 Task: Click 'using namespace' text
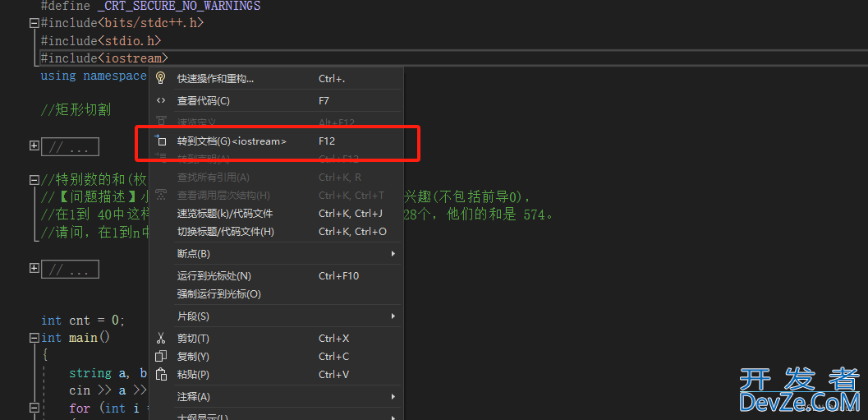(94, 76)
